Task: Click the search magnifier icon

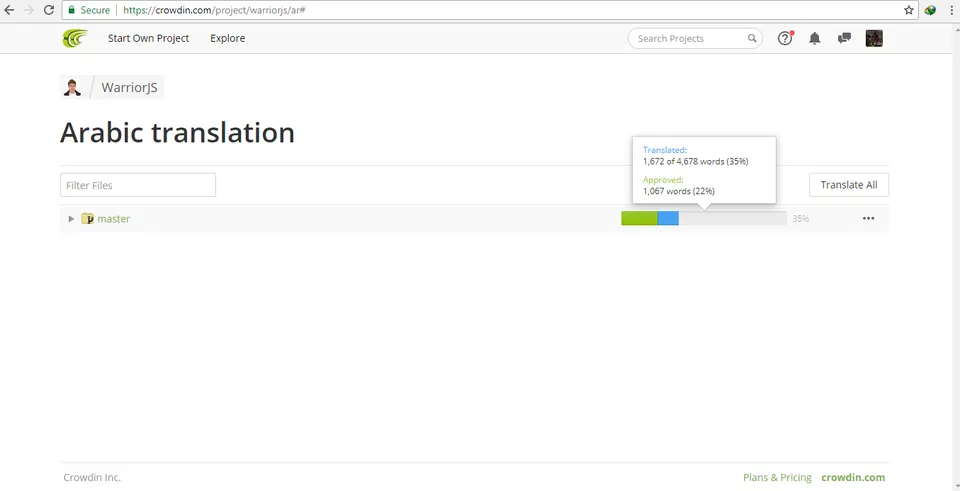Action: pos(752,38)
